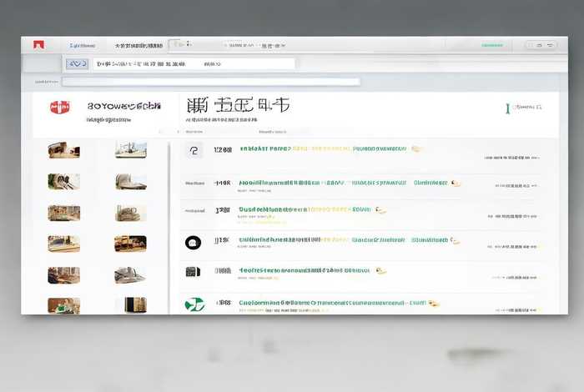584x392 pixels.
Task: Click the red app icon in title bar
Action: click(x=38, y=44)
